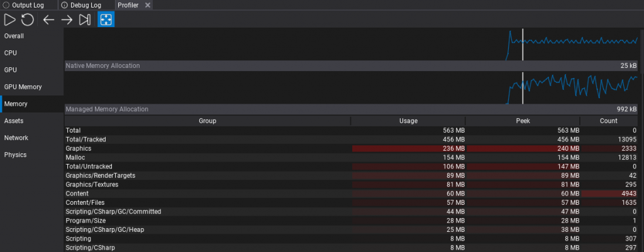Jump to the last frame icon
The image size is (644, 252).
[x=85, y=20]
